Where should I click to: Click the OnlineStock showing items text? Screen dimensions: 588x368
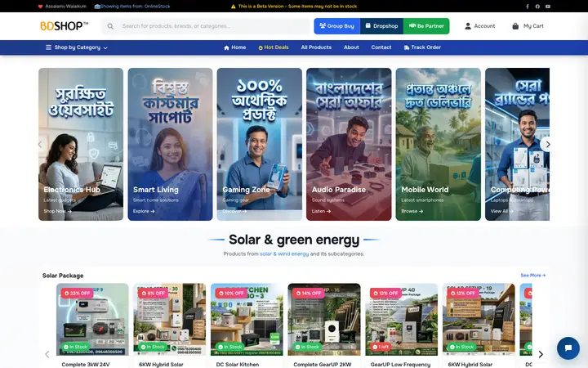pos(132,7)
